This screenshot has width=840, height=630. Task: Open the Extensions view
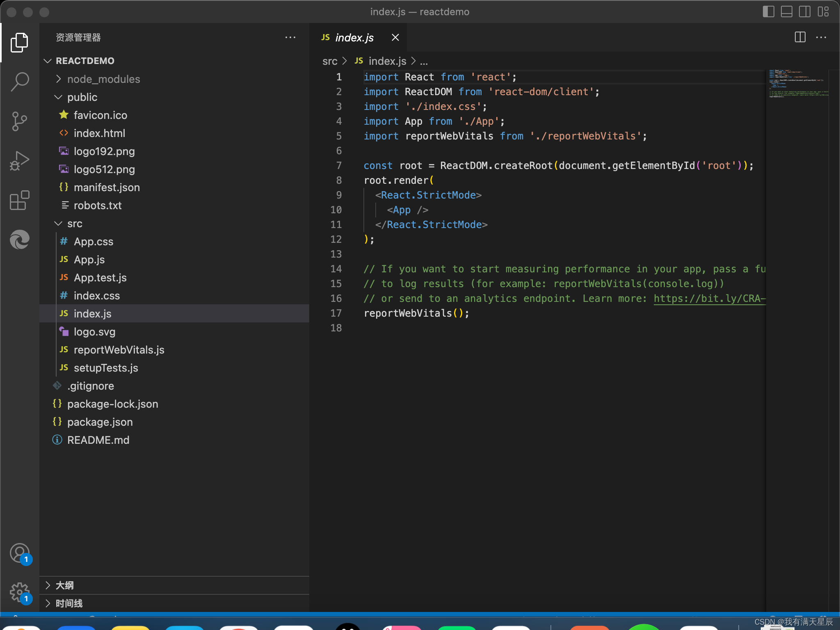(x=19, y=201)
